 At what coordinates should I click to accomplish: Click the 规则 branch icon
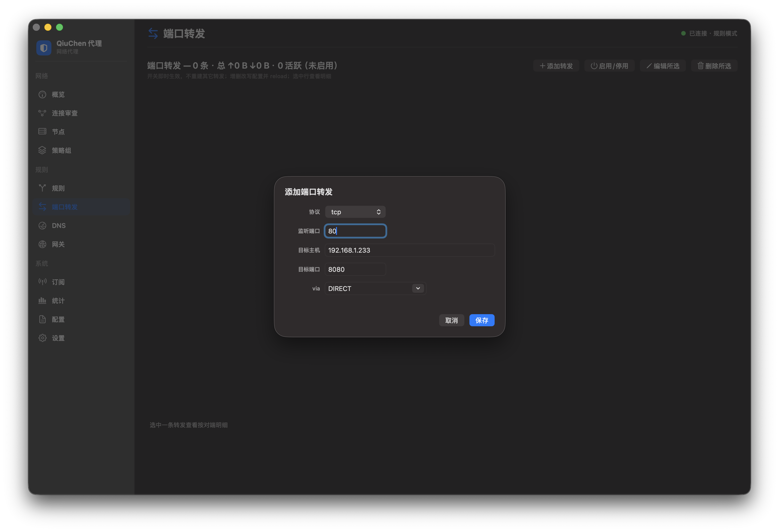pyautogui.click(x=42, y=188)
